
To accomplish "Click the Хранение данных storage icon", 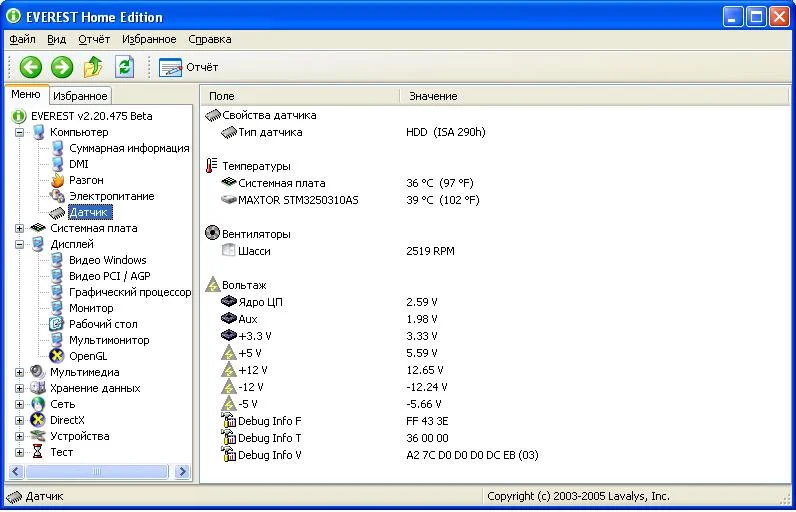I will pyautogui.click(x=38, y=388).
